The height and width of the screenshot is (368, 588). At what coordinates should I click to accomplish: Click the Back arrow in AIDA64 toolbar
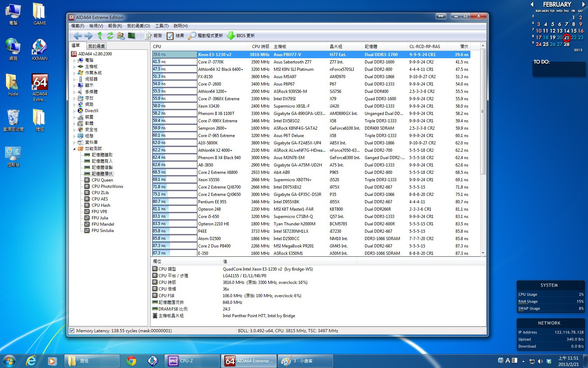pyautogui.click(x=78, y=36)
